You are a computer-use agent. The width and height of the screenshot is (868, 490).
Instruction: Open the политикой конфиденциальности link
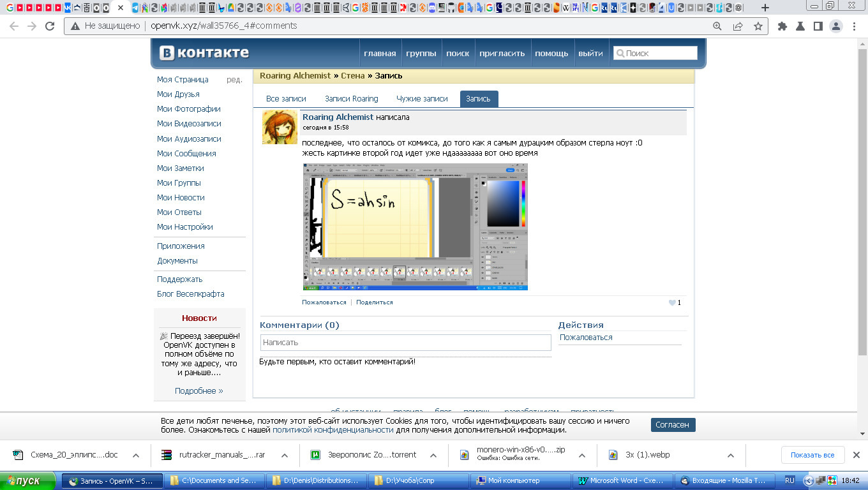(333, 430)
